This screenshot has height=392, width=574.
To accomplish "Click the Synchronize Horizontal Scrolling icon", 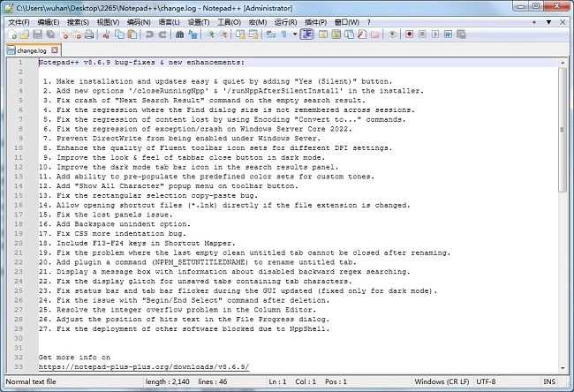I will point(253,34).
